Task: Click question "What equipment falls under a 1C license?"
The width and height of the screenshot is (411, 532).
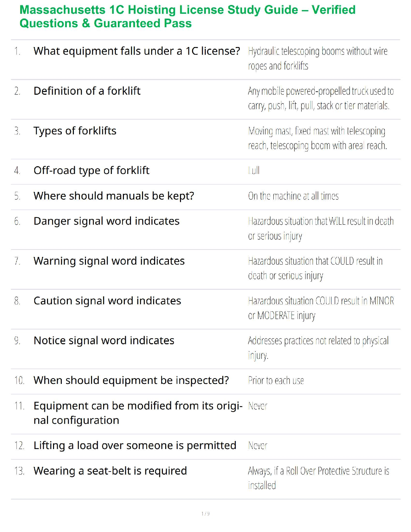Action: 137,51
